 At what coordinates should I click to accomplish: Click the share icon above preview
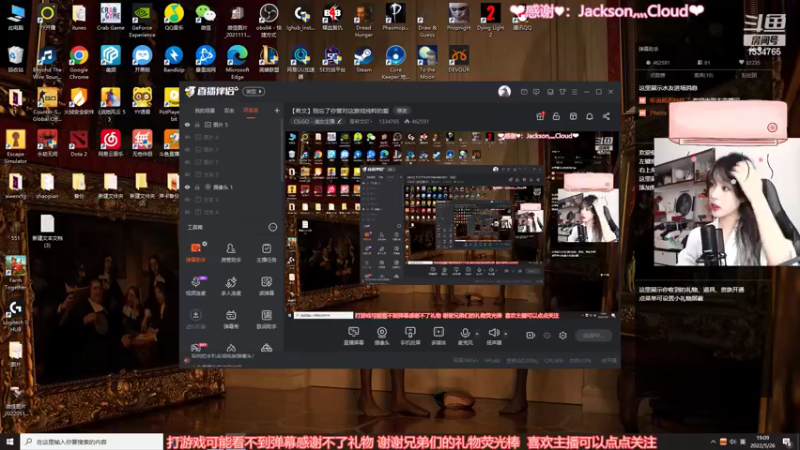pos(606,116)
